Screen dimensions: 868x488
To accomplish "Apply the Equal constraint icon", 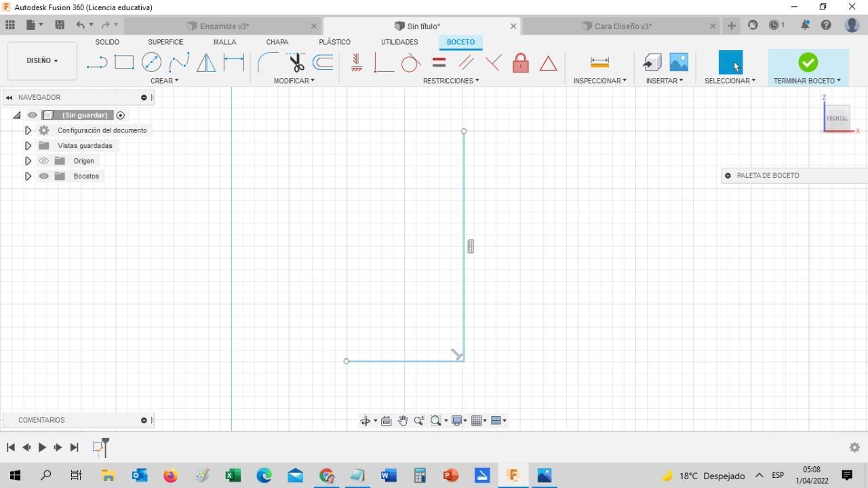I will [439, 62].
